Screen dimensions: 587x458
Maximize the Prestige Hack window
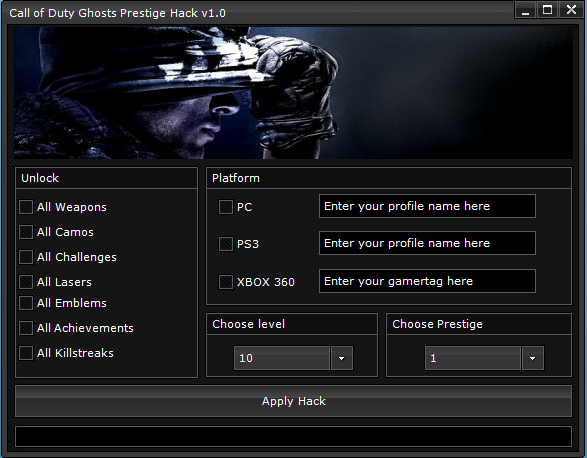[x=547, y=10]
